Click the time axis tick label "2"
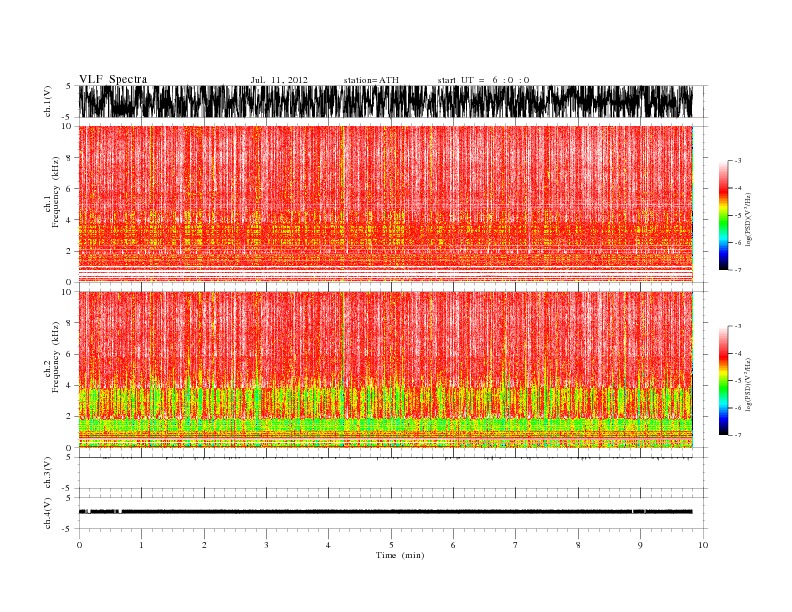Viewport: 792px width, 612px height. pyautogui.click(x=204, y=545)
